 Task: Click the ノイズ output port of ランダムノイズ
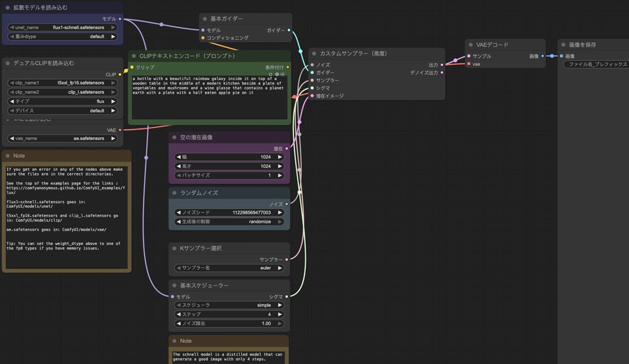click(x=287, y=204)
